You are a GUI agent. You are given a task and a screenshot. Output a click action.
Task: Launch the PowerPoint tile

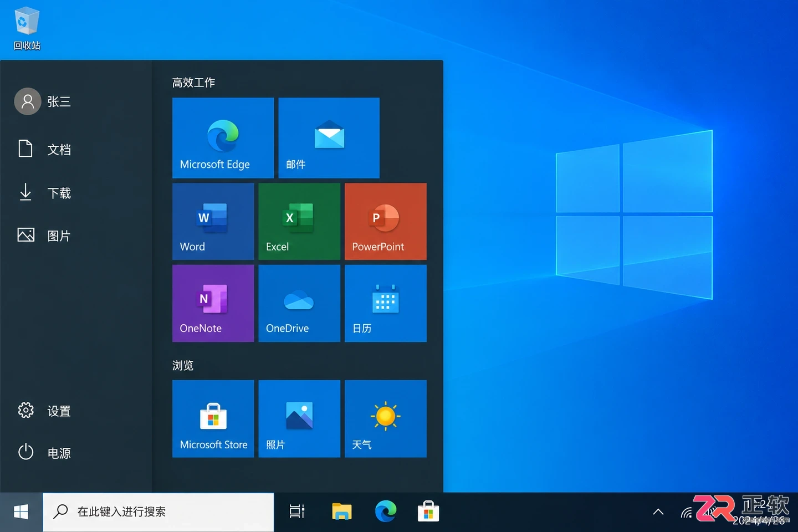click(x=386, y=222)
